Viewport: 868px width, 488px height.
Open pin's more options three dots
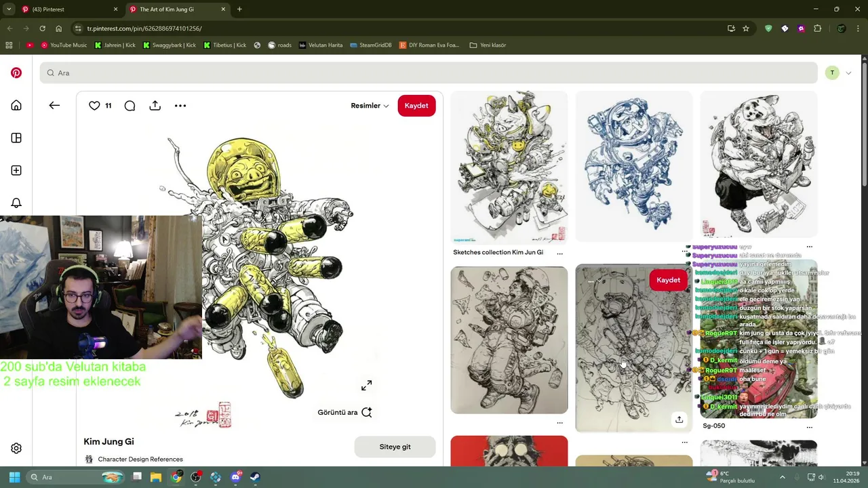coord(180,106)
